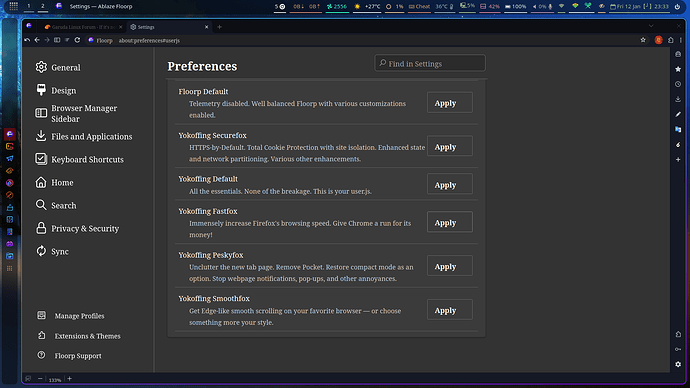690x388 pixels.
Task: Apply the Floorp Default user.js
Action: 449,103
